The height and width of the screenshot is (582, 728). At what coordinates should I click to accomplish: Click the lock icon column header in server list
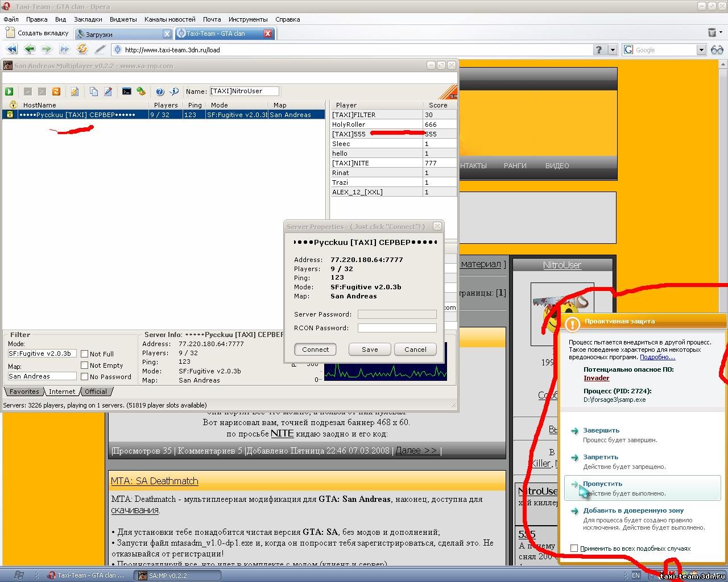pos(13,105)
